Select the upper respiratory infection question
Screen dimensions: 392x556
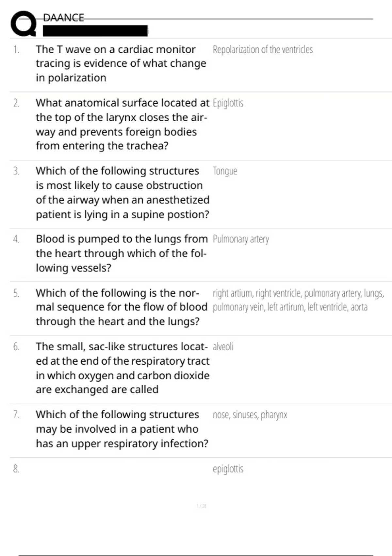(x=122, y=429)
